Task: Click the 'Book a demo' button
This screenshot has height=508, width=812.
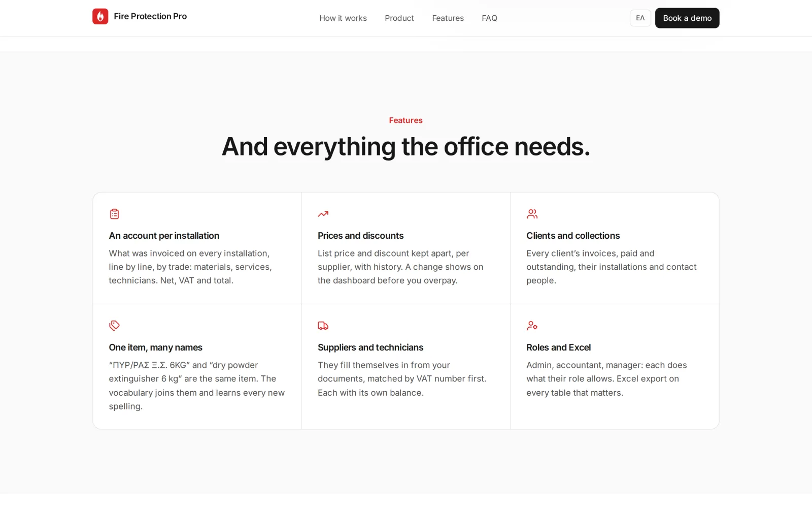Action: click(687, 18)
